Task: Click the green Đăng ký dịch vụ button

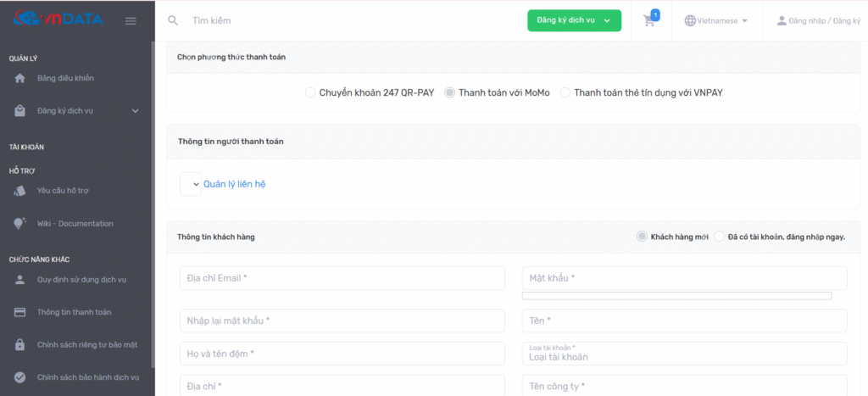Action: 574,21
